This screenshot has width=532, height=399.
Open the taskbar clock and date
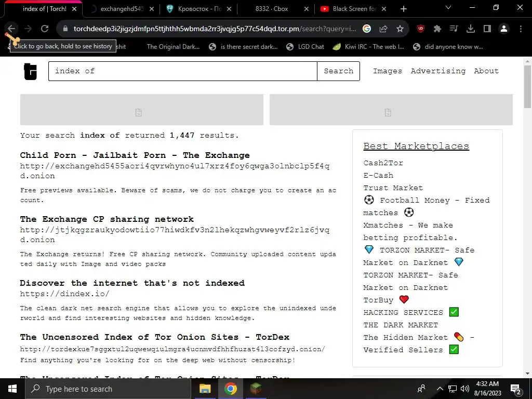tap(487, 389)
